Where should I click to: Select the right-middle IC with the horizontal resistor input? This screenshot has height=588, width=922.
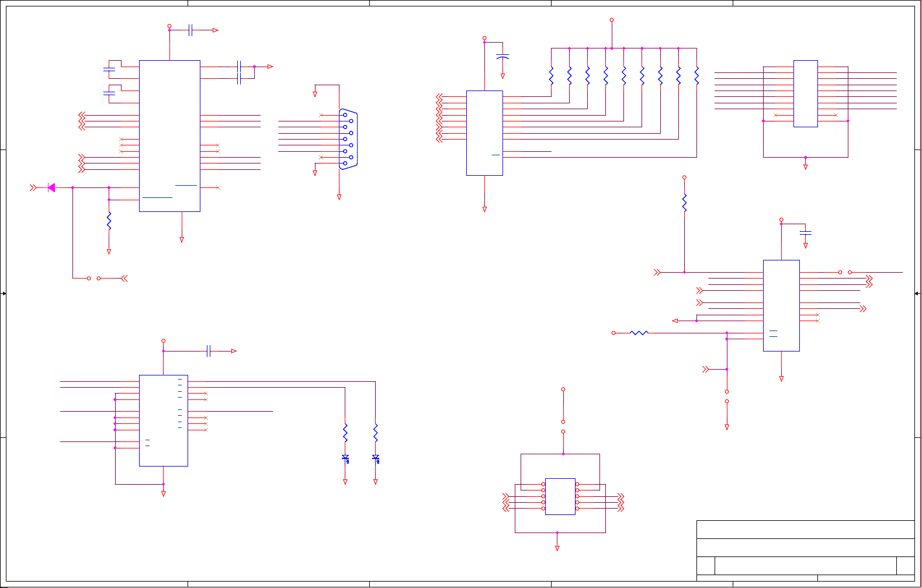coord(781,305)
